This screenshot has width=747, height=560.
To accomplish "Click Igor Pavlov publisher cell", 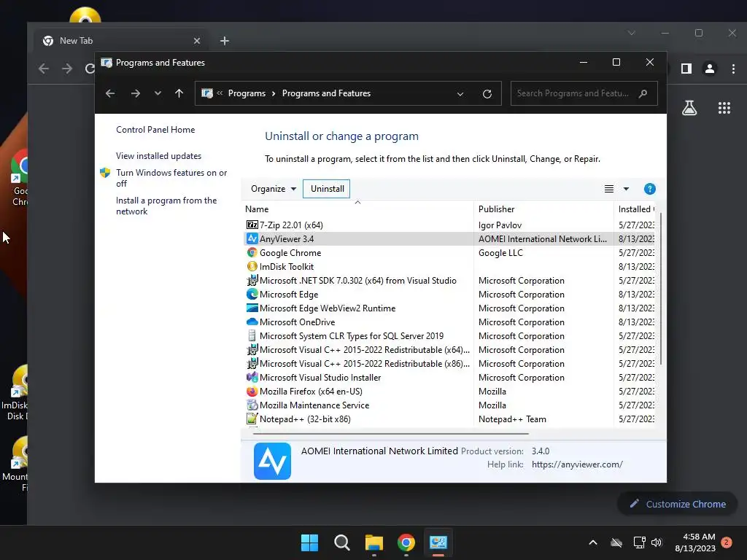I will (500, 225).
